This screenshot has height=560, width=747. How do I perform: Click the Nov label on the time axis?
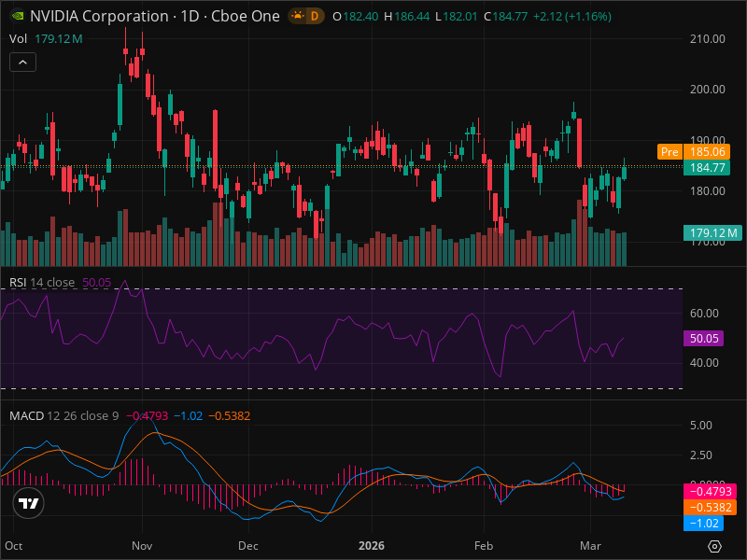(142, 546)
